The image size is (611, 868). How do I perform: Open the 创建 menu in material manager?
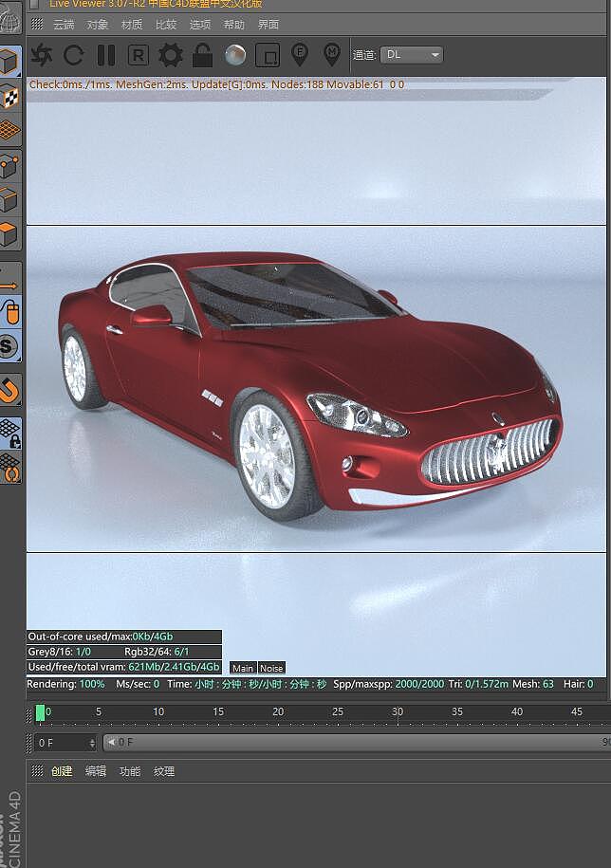[x=62, y=771]
